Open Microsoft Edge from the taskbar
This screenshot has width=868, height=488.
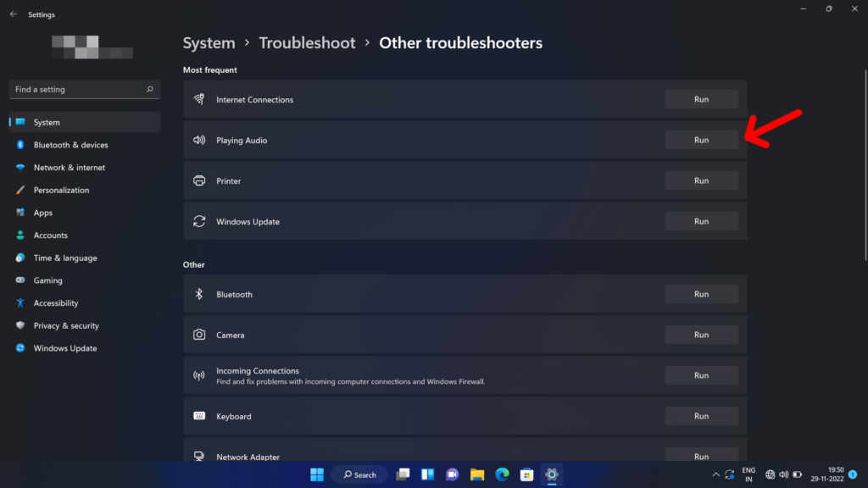[x=501, y=474]
